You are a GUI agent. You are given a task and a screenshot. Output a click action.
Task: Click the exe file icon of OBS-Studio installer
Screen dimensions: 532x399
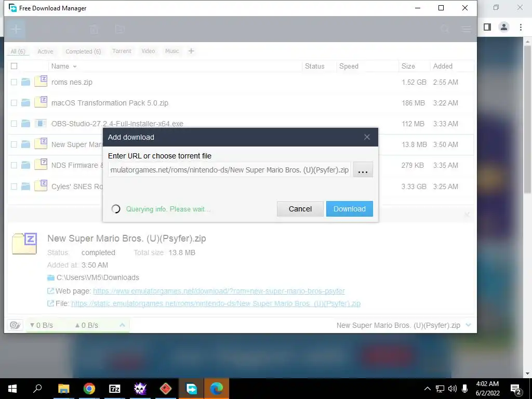point(41,124)
